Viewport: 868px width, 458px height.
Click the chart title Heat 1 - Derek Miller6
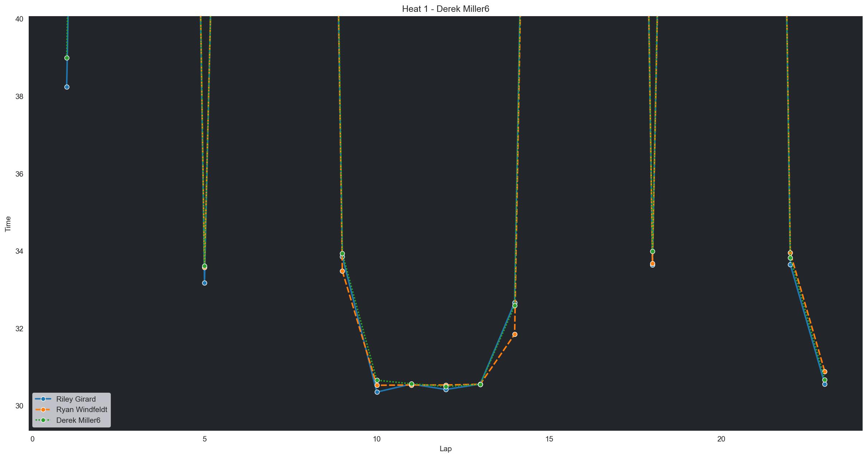(x=445, y=9)
